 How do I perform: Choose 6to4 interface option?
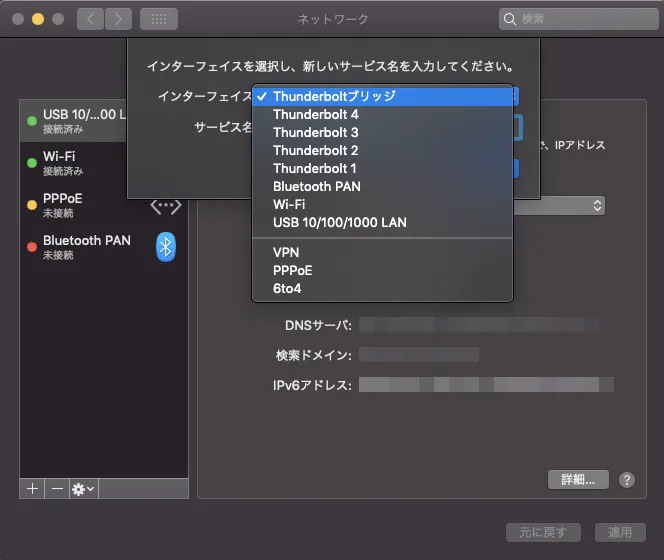coord(382,288)
